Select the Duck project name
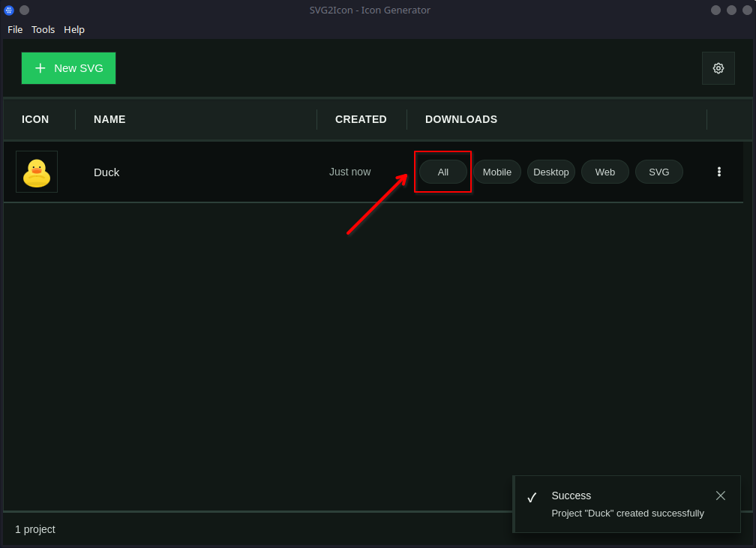The height and width of the screenshot is (548, 756). [x=106, y=172]
